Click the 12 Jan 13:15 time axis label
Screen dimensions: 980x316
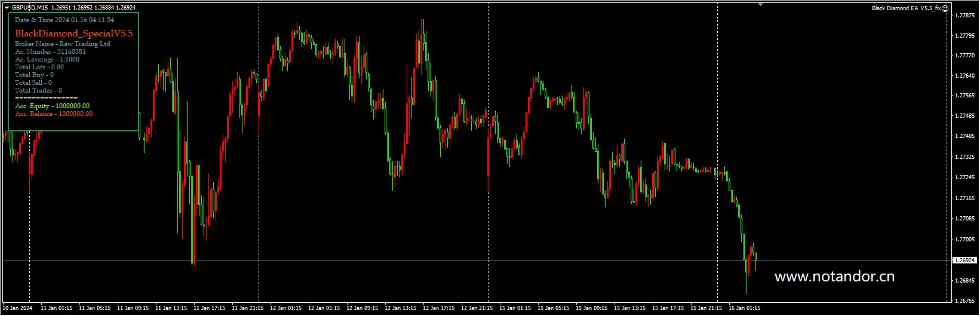[401, 309]
